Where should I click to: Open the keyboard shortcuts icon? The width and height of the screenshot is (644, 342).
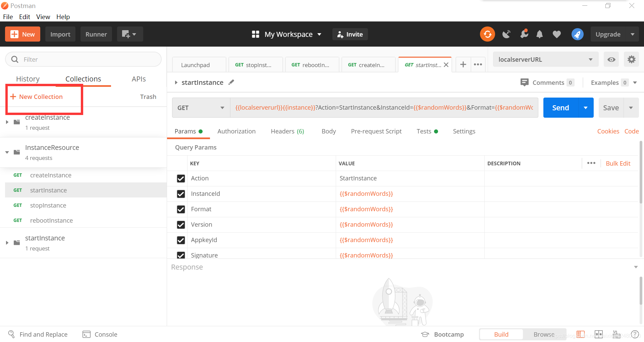(x=616, y=334)
